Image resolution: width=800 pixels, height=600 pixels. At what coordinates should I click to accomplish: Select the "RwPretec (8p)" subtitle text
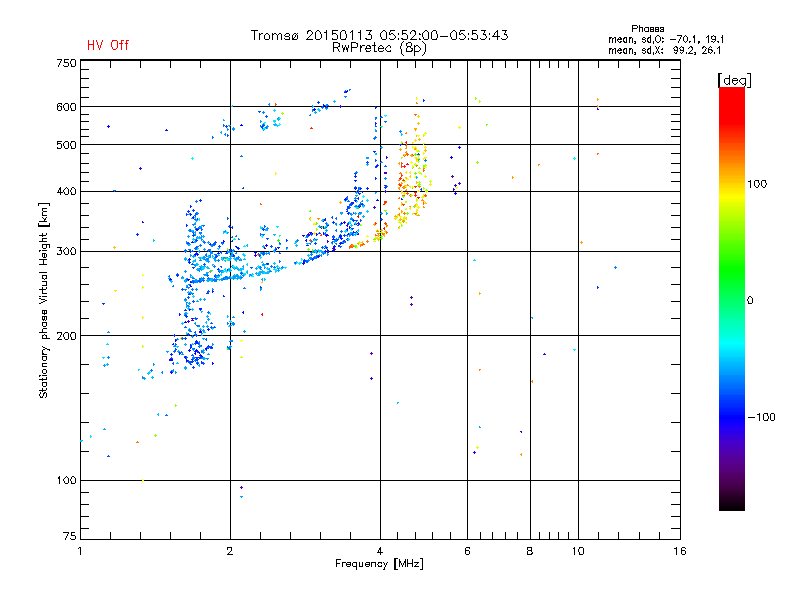point(379,47)
